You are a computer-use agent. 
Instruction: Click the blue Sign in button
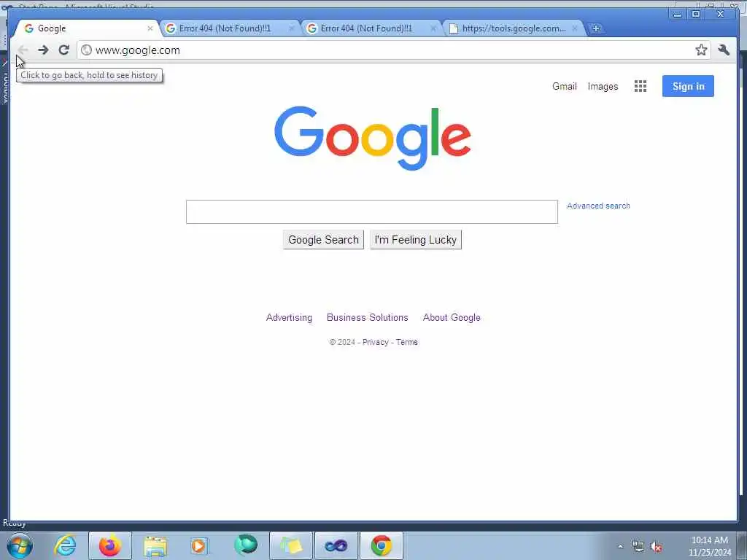point(688,86)
